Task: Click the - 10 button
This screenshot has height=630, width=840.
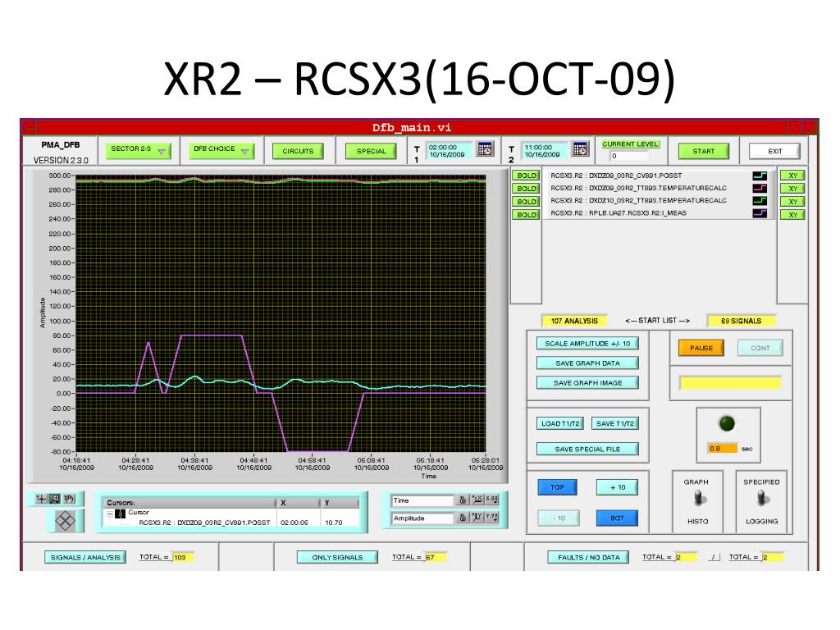Action: click(558, 518)
